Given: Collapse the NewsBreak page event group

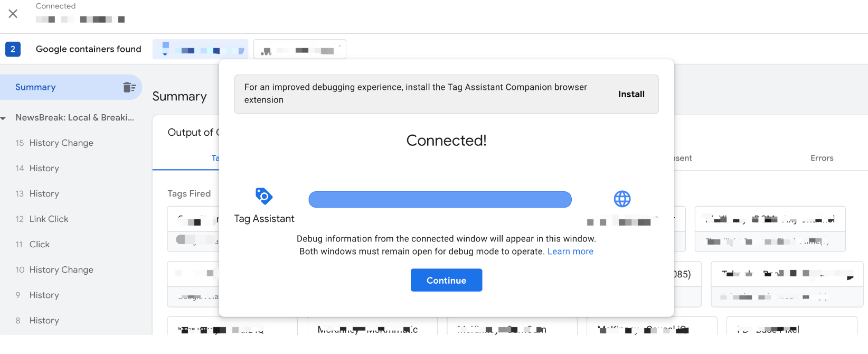Looking at the screenshot, I should tap(4, 118).
